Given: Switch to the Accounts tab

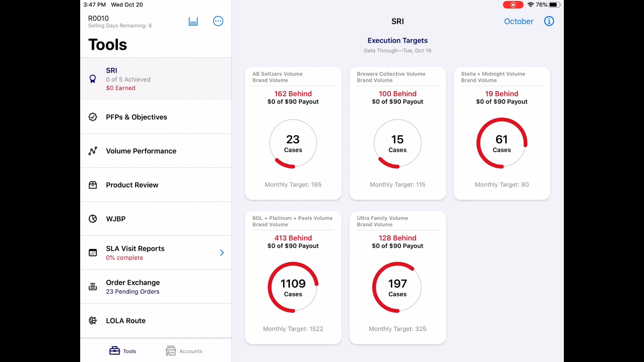Looking at the screenshot, I should tap(184, 351).
